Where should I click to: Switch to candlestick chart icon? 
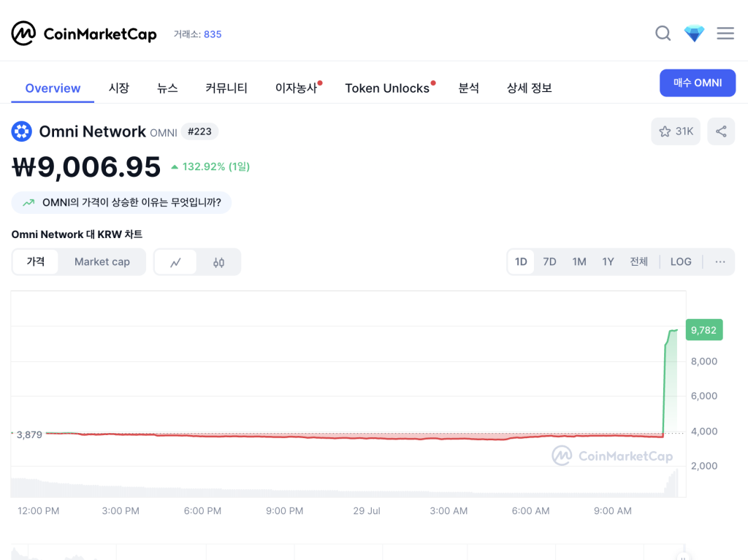click(x=218, y=262)
